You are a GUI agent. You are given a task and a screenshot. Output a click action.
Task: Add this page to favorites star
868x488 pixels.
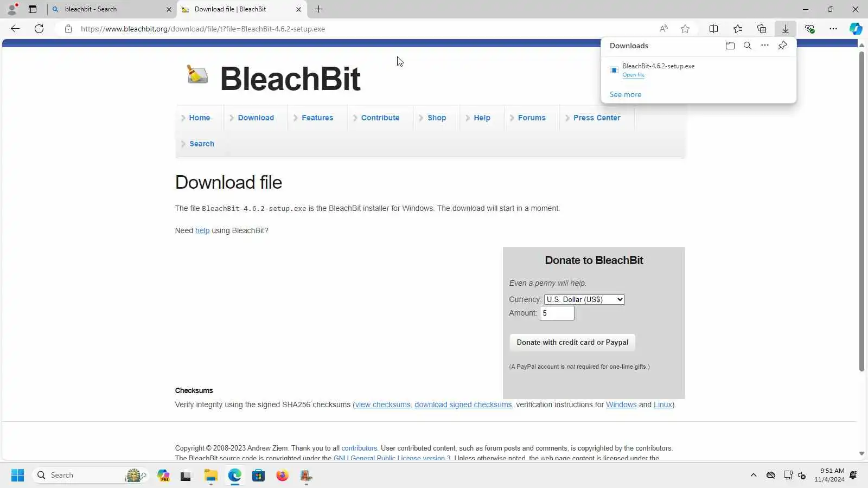click(x=685, y=29)
